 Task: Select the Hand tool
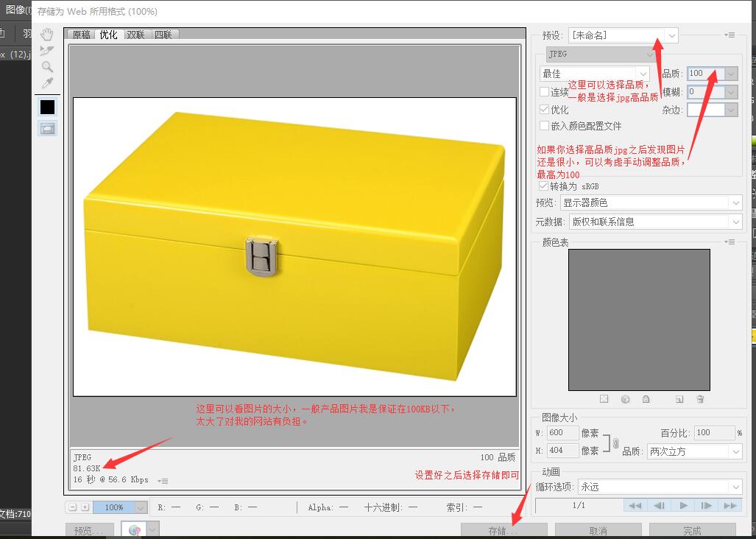point(47,35)
